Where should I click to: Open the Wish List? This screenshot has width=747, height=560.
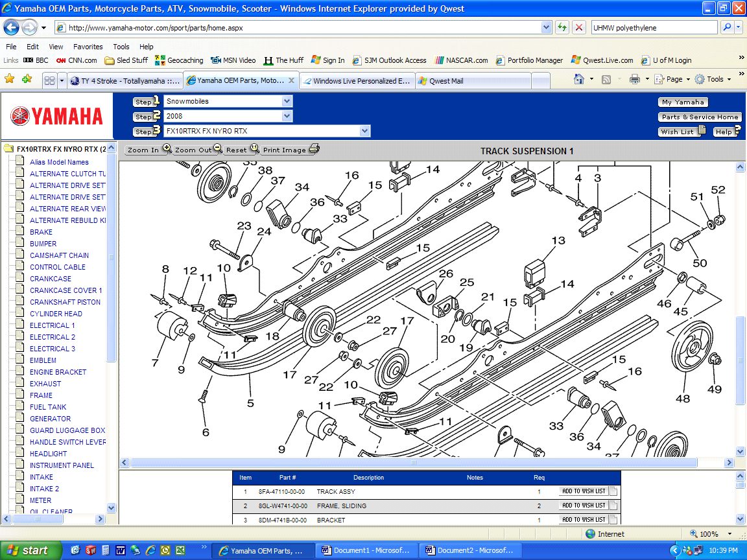[682, 132]
